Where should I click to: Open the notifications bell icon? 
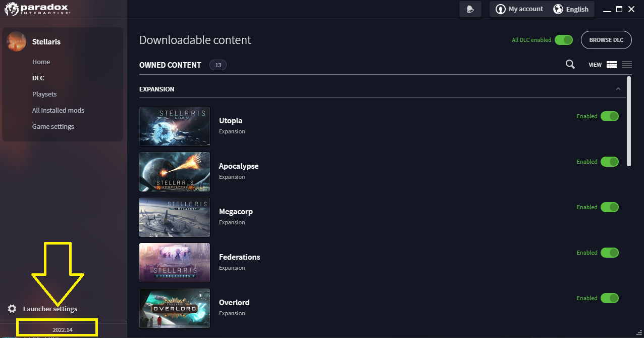(x=470, y=9)
